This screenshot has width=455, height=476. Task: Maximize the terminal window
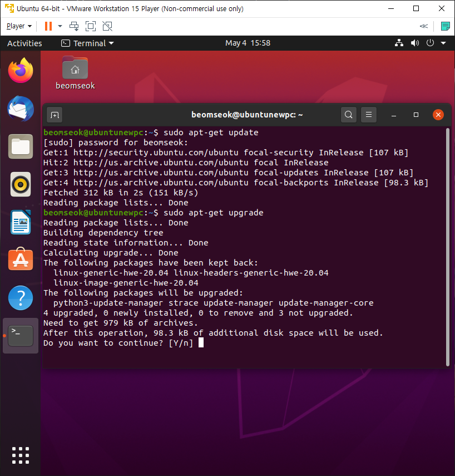coord(416,115)
